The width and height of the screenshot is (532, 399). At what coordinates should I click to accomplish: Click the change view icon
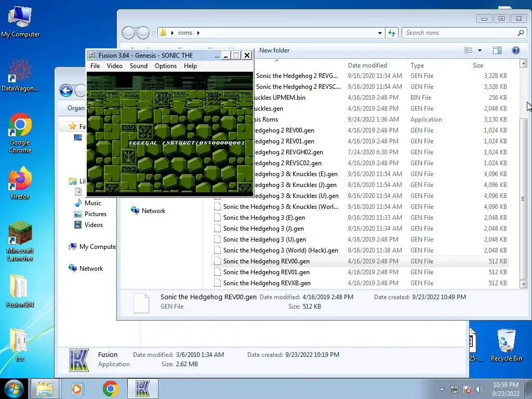(x=469, y=50)
